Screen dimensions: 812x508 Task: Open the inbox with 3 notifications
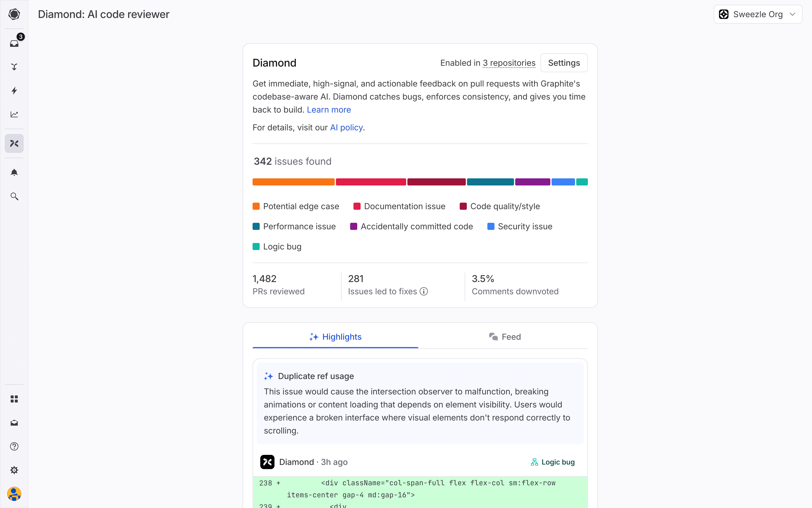[14, 43]
